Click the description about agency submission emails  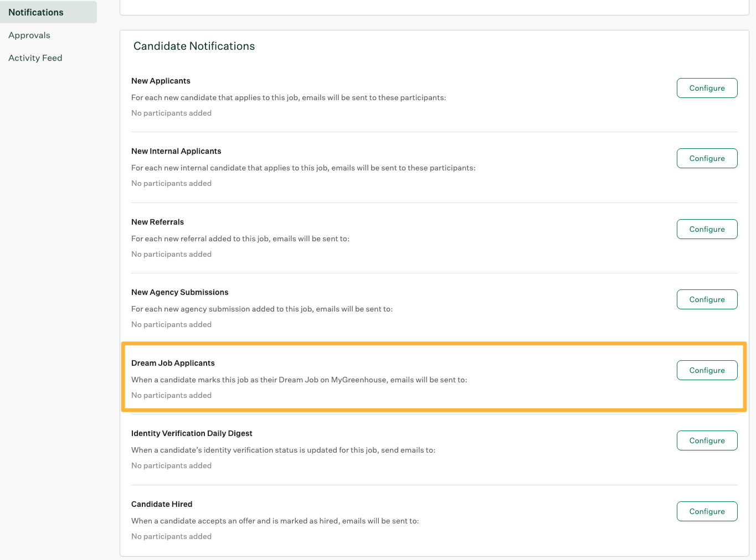[262, 309]
